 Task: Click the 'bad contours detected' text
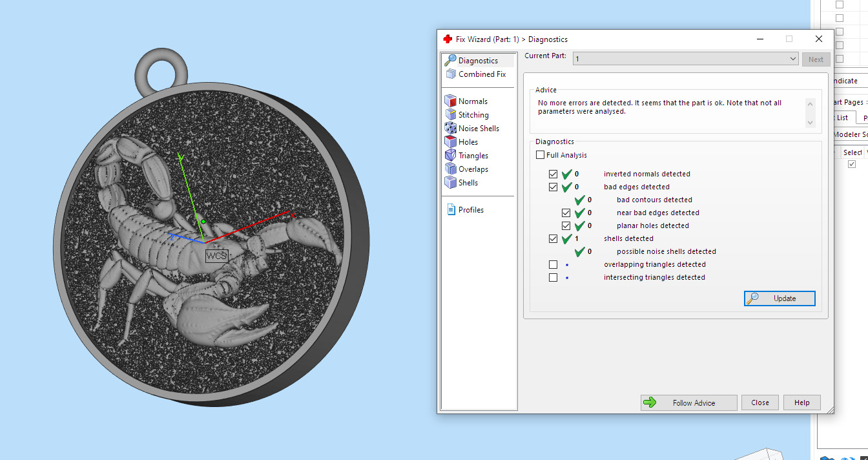pyautogui.click(x=654, y=200)
